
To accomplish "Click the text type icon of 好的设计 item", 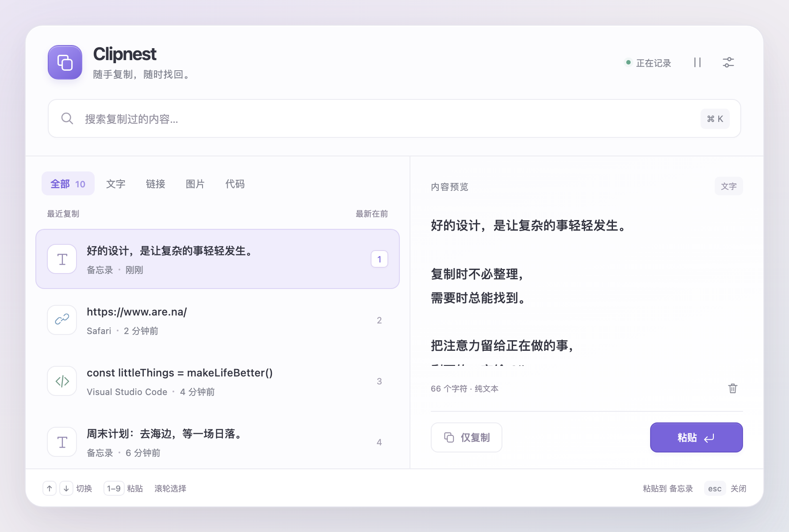I will [62, 259].
